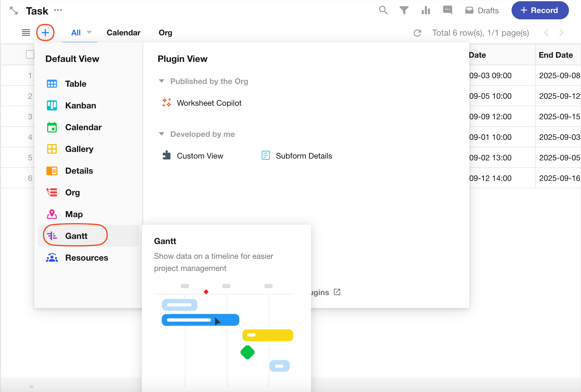
Task: Choose the Subform Details plugin view
Action: 303,156
